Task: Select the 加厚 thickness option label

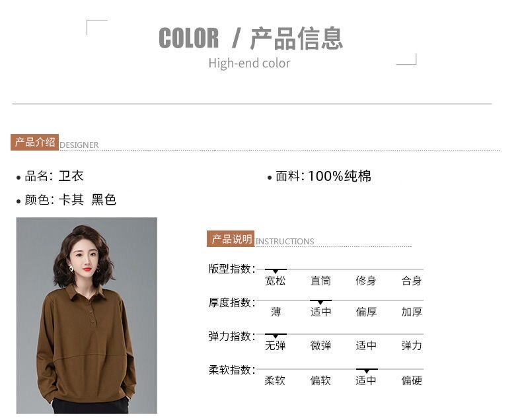Action: pos(412,312)
